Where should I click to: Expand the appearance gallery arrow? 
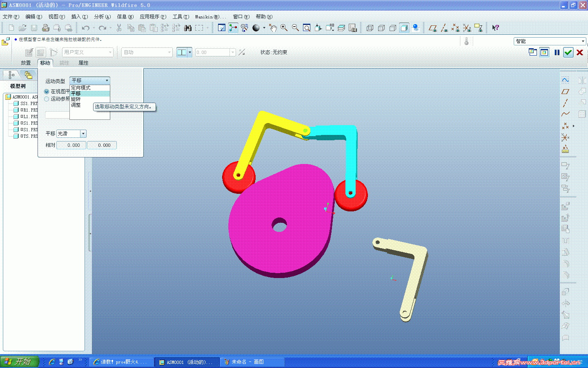(264, 28)
